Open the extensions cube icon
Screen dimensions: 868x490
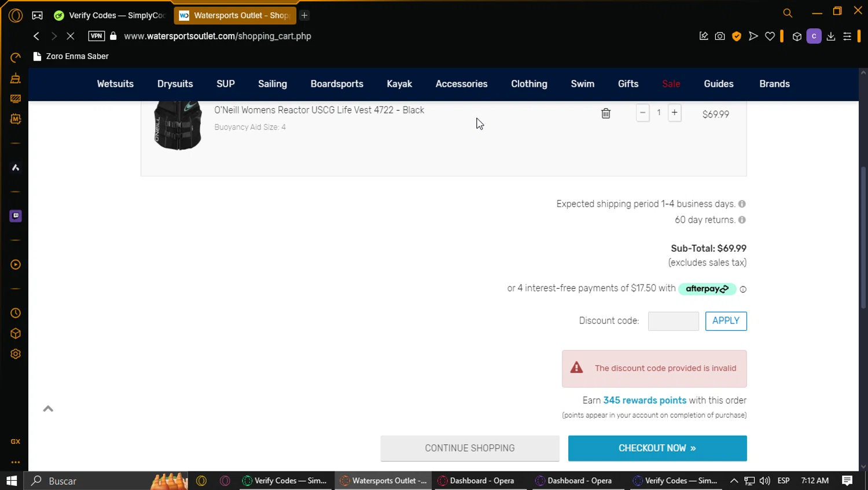click(797, 36)
